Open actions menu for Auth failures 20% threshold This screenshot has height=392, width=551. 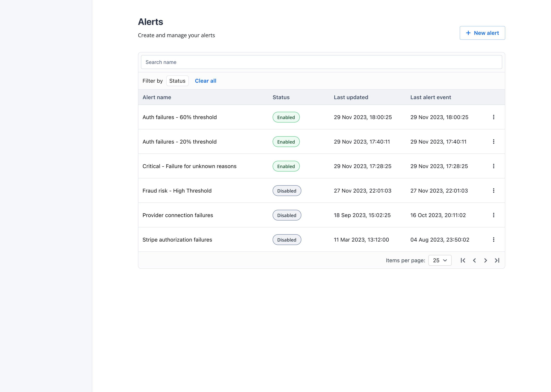(x=493, y=142)
